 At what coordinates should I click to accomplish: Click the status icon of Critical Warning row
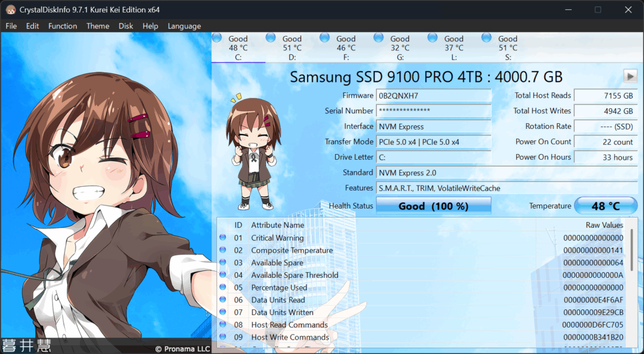pos(223,238)
